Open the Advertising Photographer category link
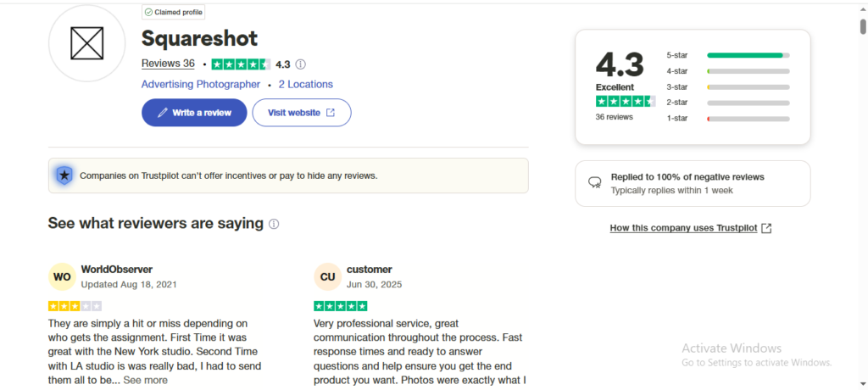This screenshot has height=390, width=868. (x=201, y=84)
